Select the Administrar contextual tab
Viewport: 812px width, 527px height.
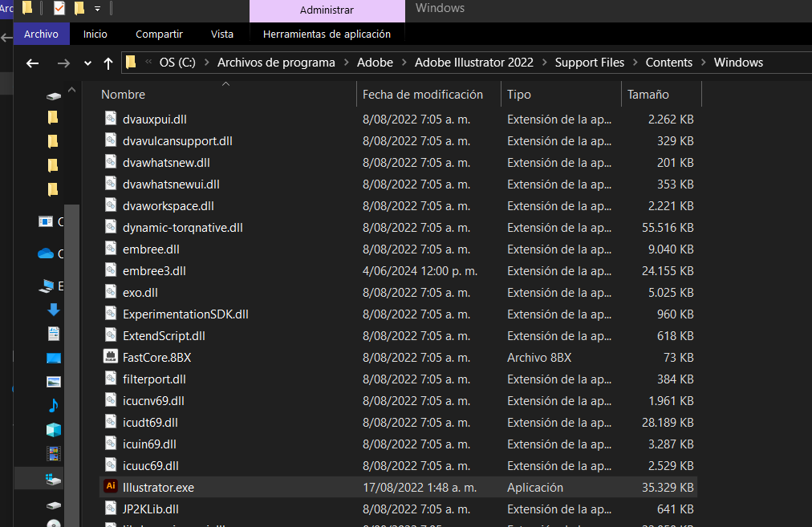click(327, 10)
